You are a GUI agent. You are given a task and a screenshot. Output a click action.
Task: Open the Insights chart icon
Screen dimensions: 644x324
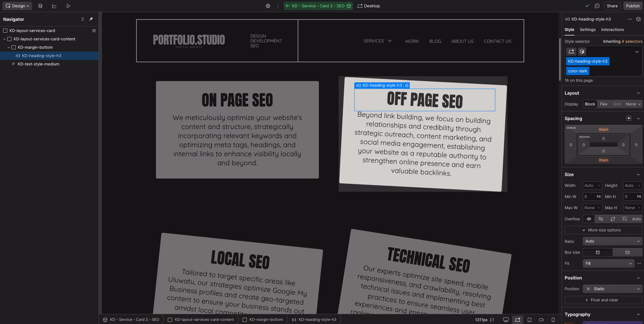pyautogui.click(x=54, y=6)
